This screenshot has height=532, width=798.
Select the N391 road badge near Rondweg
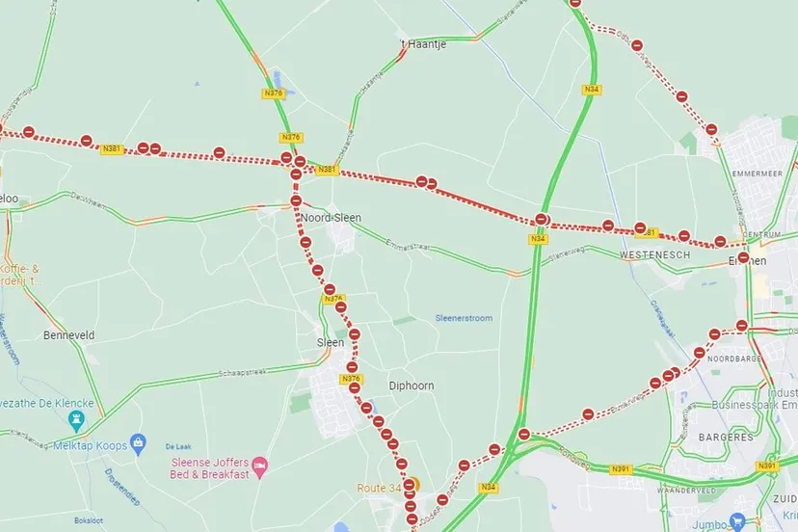pos(621,468)
